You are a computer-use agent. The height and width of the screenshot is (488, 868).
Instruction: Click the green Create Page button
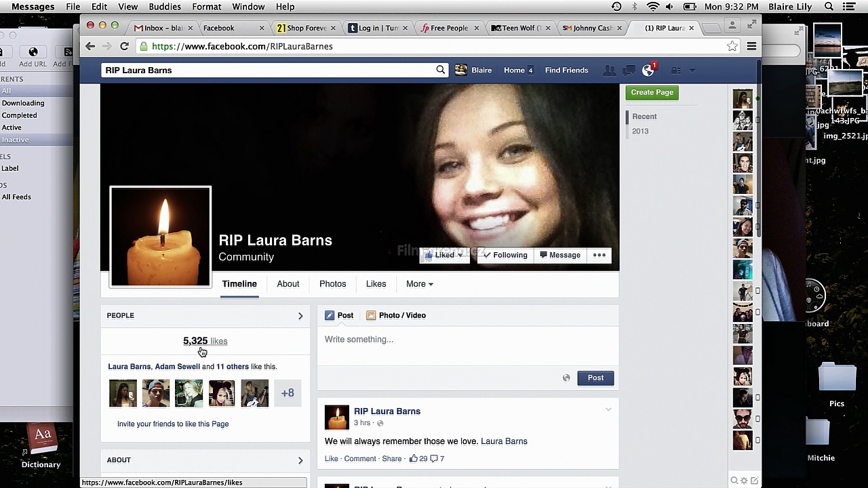click(x=652, y=92)
